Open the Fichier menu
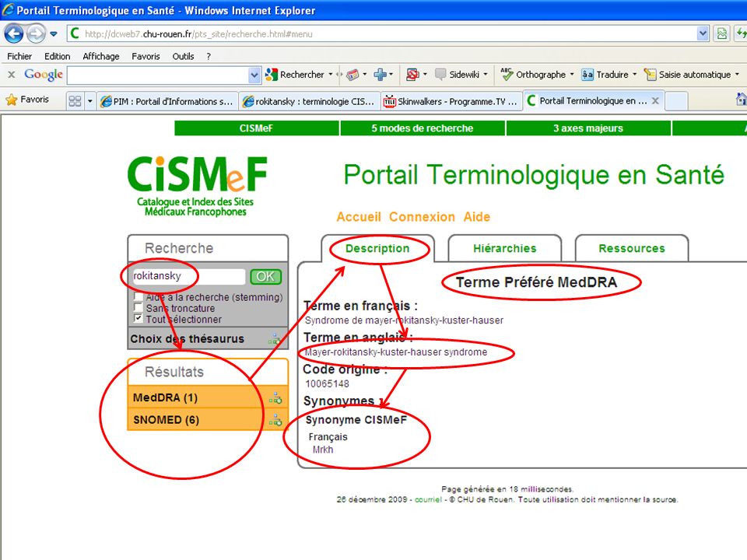 [19, 56]
